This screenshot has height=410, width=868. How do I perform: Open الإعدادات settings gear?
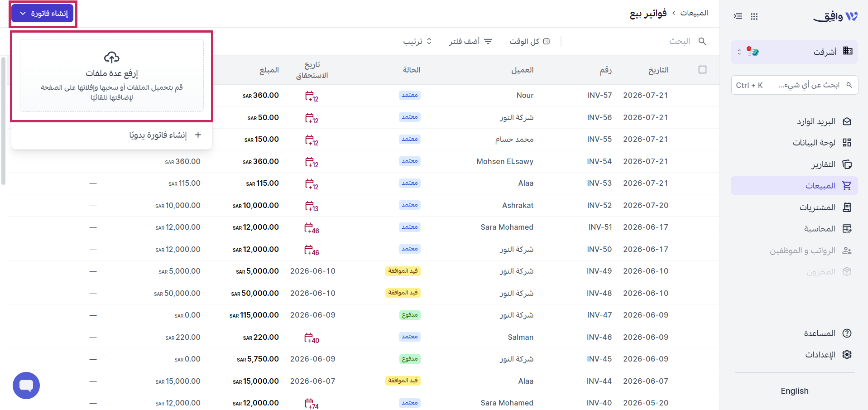(847, 355)
